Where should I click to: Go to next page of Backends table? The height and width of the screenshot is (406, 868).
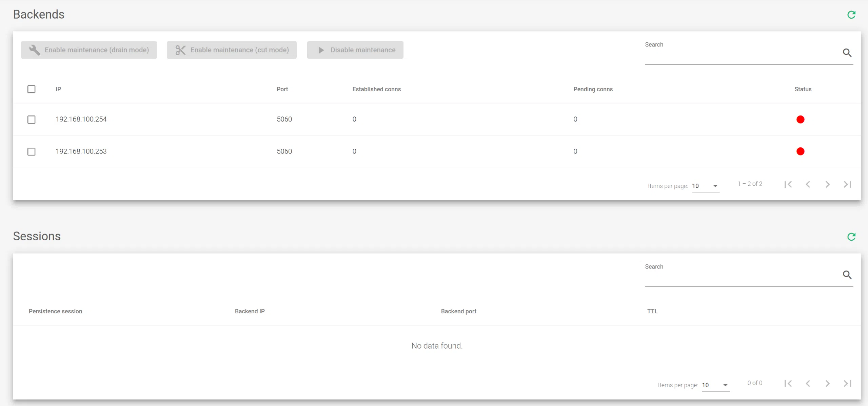click(x=827, y=184)
